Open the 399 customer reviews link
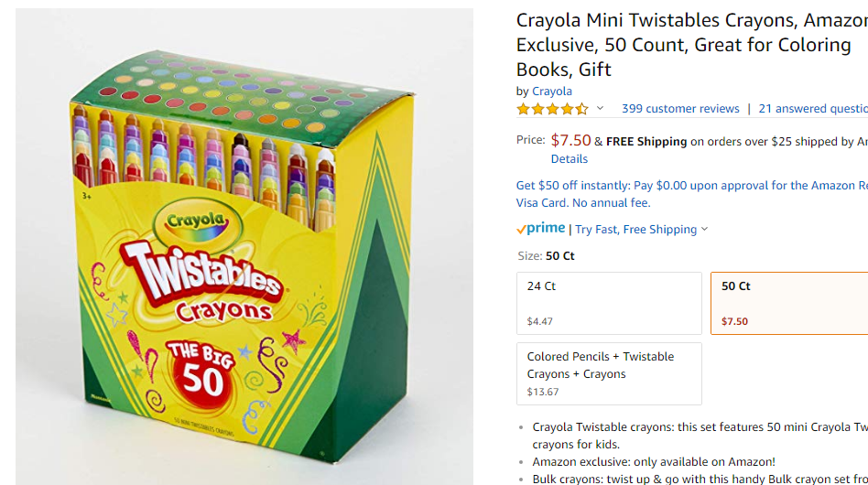The width and height of the screenshot is (868, 485). coord(680,108)
